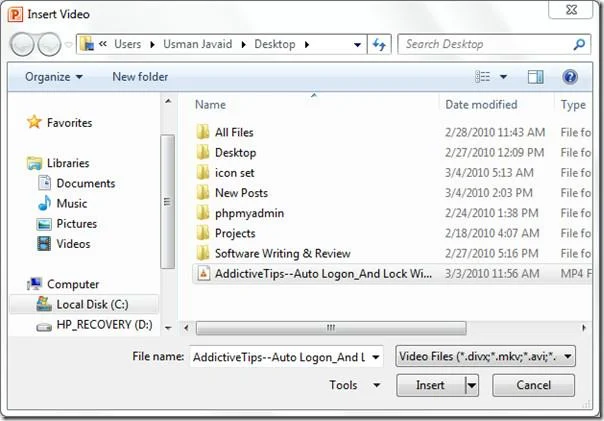
Task: Select Music library
Action: click(x=72, y=203)
